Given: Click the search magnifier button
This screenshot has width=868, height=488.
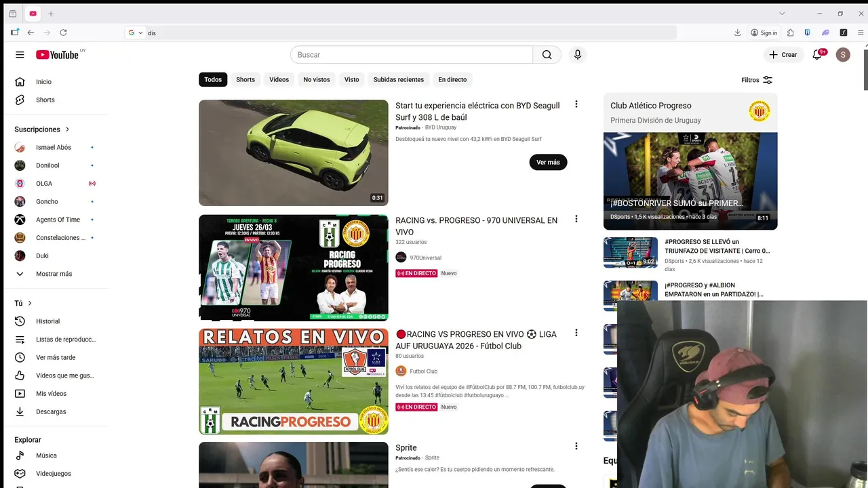Looking at the screenshot, I should 547,55.
